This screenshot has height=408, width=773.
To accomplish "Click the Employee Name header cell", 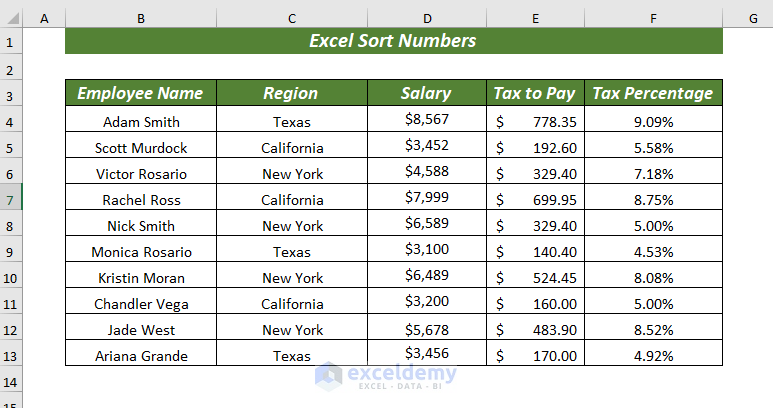I will 141,93.
